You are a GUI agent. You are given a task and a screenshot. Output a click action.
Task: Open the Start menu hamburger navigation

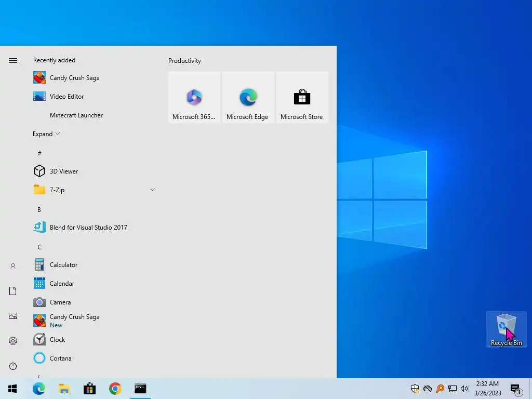(x=13, y=60)
